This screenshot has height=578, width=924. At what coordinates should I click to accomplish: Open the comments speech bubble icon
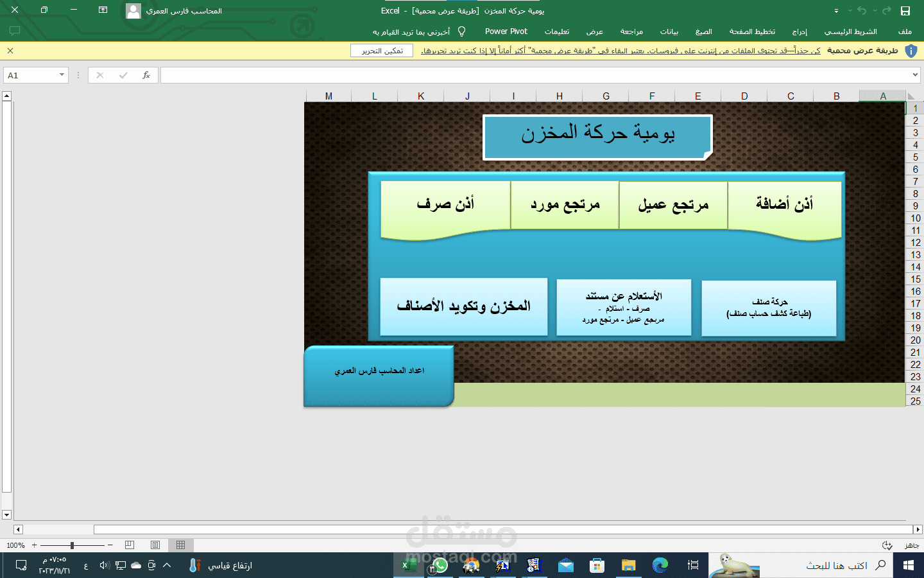pyautogui.click(x=15, y=31)
